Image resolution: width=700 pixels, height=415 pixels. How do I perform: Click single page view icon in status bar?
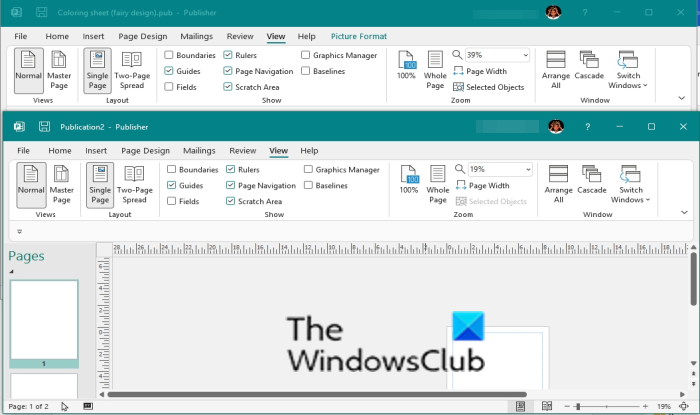520,406
